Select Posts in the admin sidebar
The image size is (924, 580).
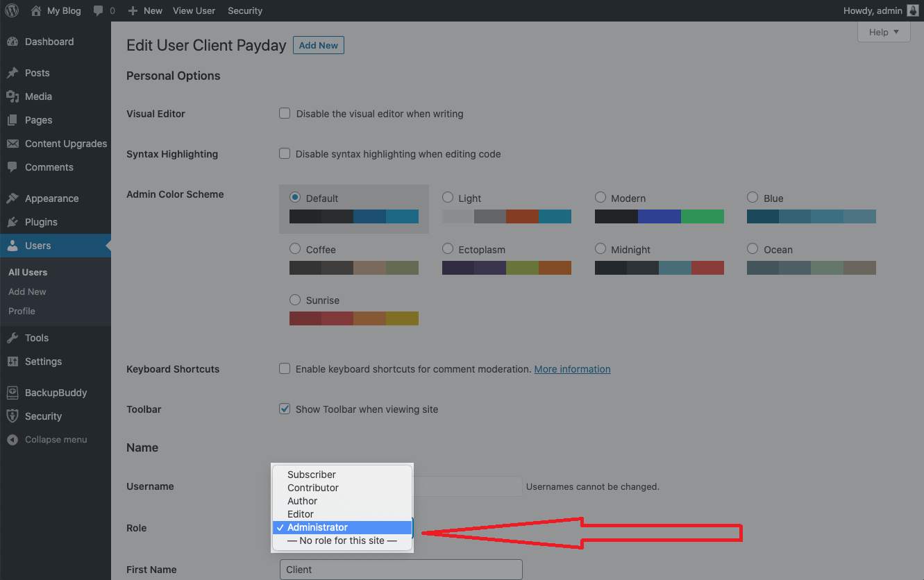pos(40,73)
